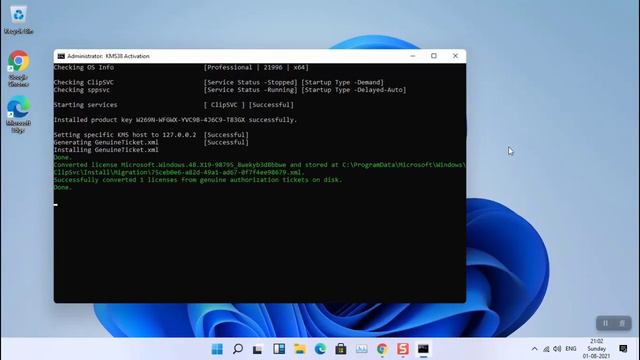Screen dimensions: 640x360
Task: Click the recorder pause button overlay
Action: [x=606, y=323]
